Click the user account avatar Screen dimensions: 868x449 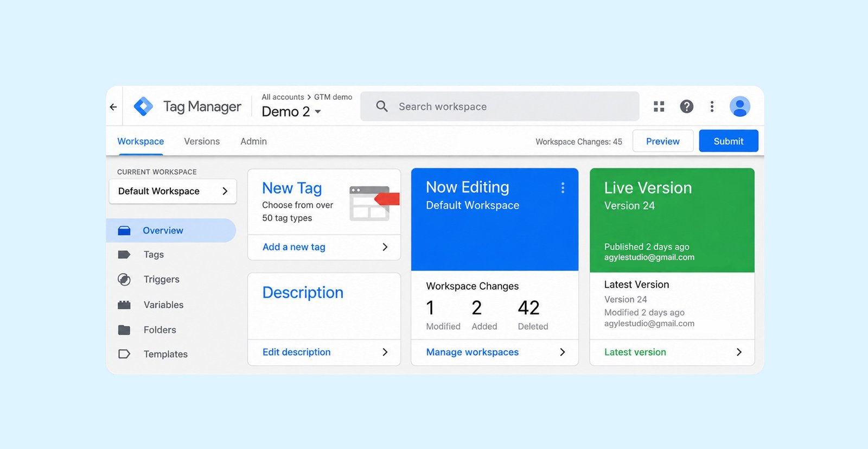(x=740, y=106)
